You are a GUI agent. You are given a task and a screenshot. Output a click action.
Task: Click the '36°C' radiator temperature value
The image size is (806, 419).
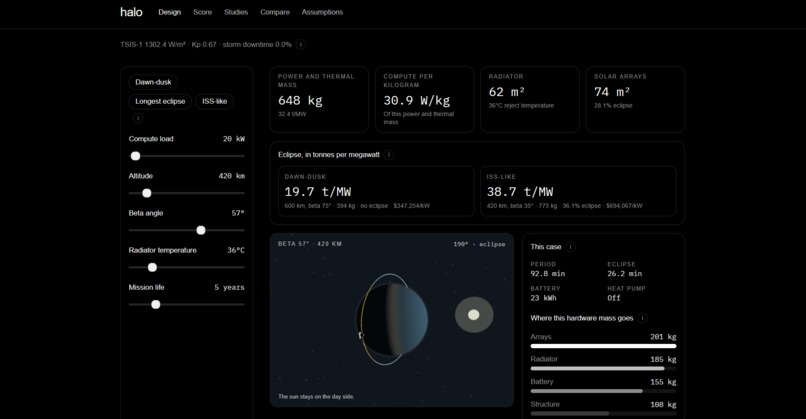[236, 250]
